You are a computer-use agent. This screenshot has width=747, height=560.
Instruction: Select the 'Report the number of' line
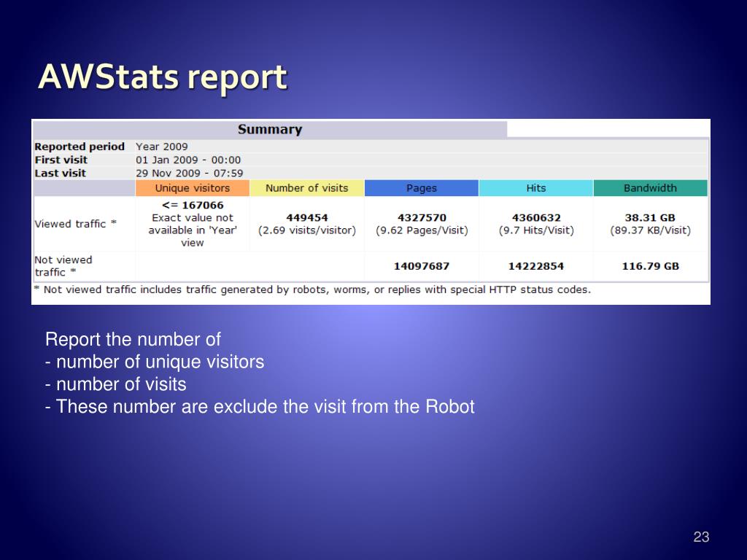click(133, 340)
